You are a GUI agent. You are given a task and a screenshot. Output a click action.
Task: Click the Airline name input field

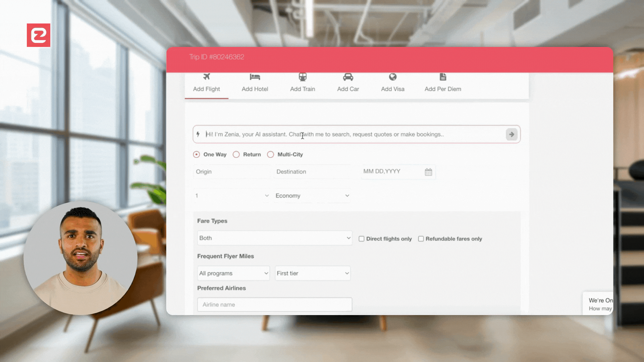click(274, 304)
